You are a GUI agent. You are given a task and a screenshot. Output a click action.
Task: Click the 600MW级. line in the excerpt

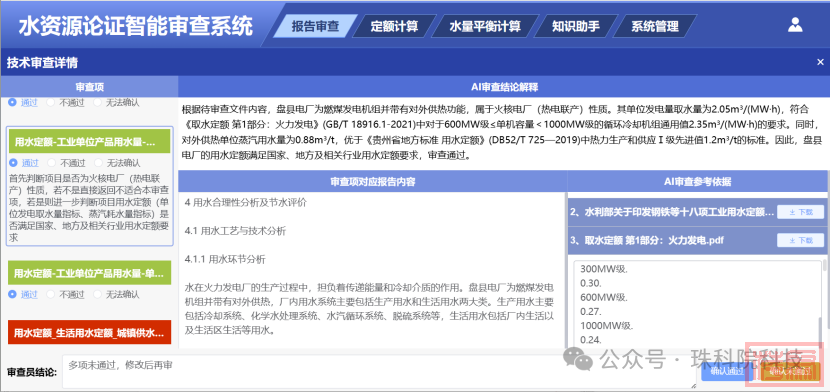[x=603, y=297]
